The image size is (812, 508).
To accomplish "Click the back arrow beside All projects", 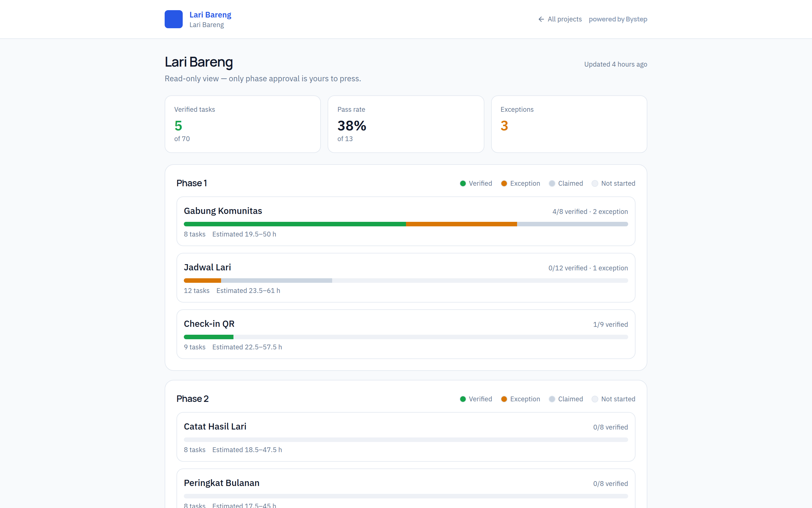I will coord(541,19).
